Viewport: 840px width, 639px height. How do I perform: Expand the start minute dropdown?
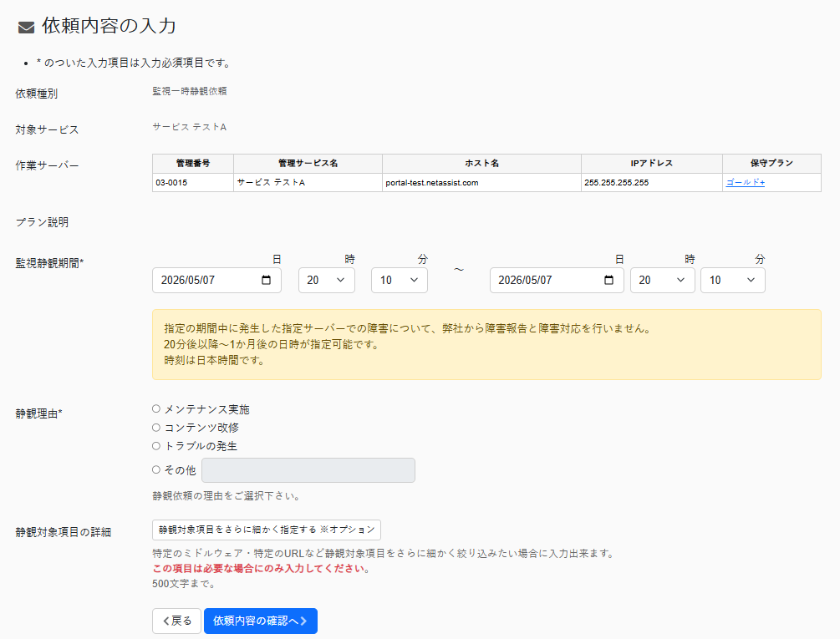click(x=400, y=281)
